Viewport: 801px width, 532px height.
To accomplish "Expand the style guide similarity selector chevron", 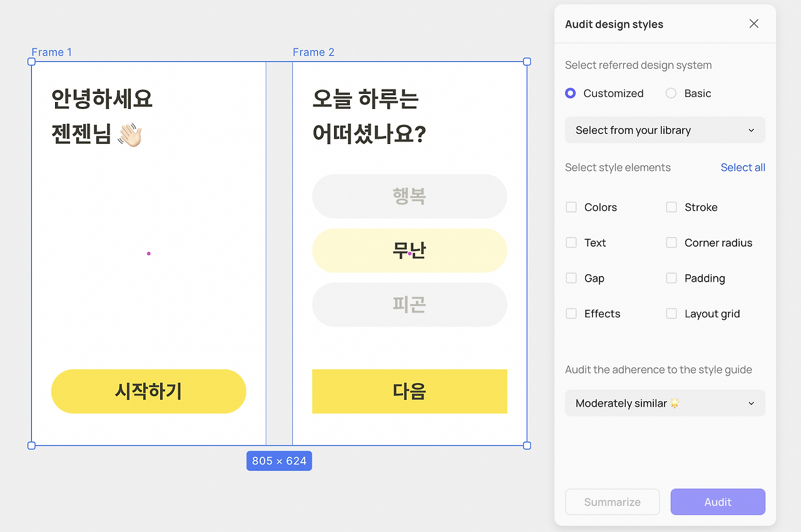I will point(751,403).
